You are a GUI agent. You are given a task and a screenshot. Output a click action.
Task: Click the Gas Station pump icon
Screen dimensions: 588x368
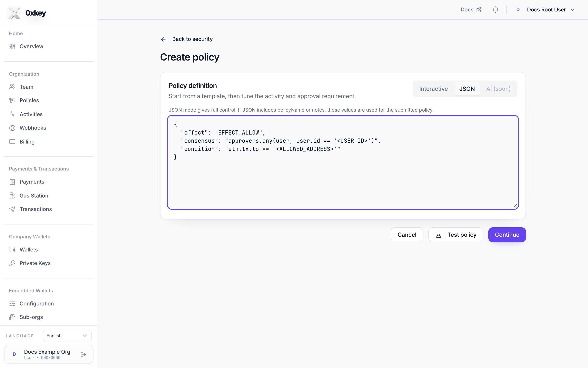click(x=12, y=195)
